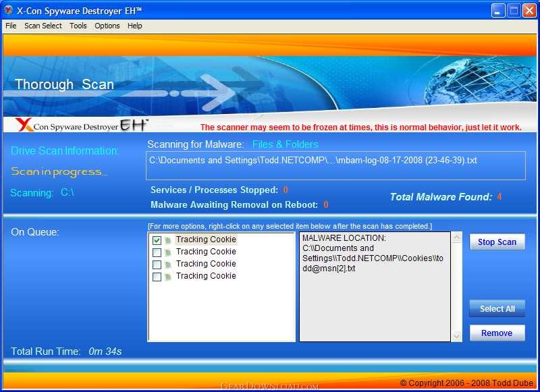Open the Options menu
The width and height of the screenshot is (540, 392).
pyautogui.click(x=107, y=26)
